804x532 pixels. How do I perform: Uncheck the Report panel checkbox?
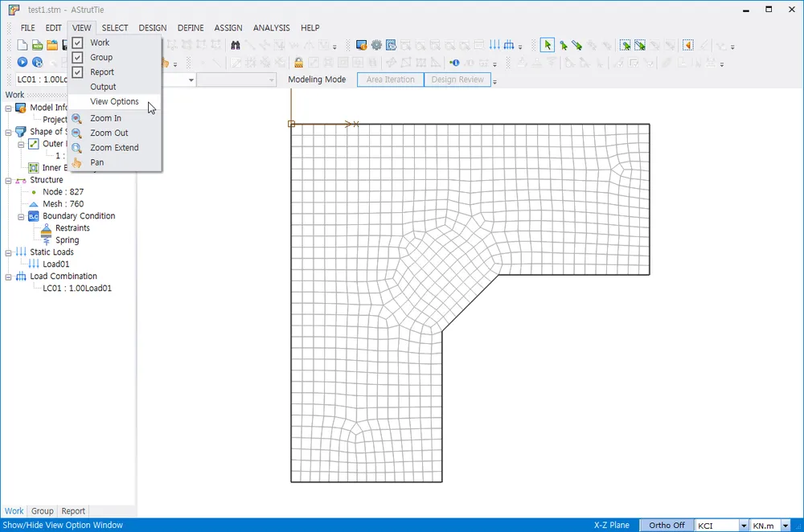77,72
